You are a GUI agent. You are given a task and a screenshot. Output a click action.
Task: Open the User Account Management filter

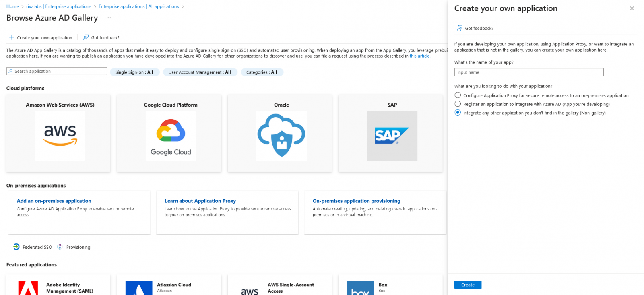coord(200,72)
